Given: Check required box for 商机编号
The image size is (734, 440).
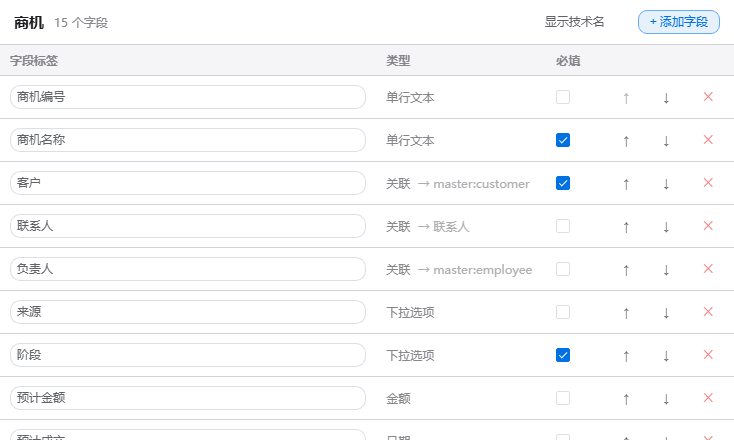Looking at the screenshot, I should tap(563, 97).
